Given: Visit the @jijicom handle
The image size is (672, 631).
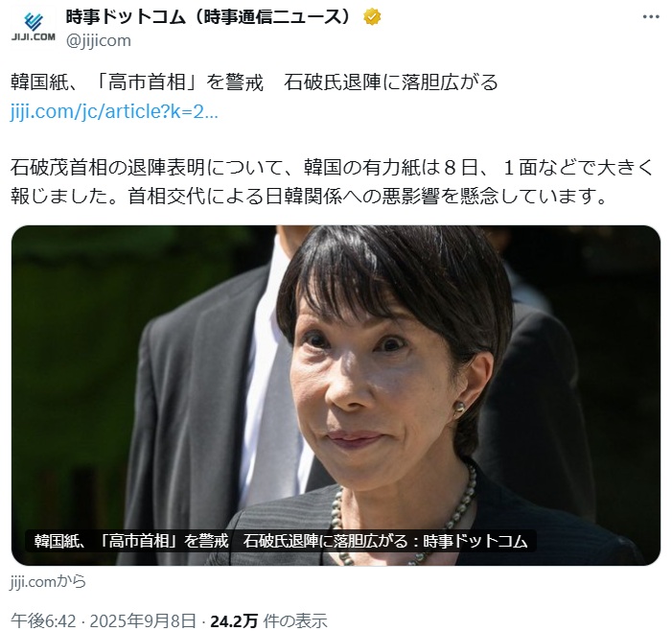Looking at the screenshot, I should tap(98, 40).
